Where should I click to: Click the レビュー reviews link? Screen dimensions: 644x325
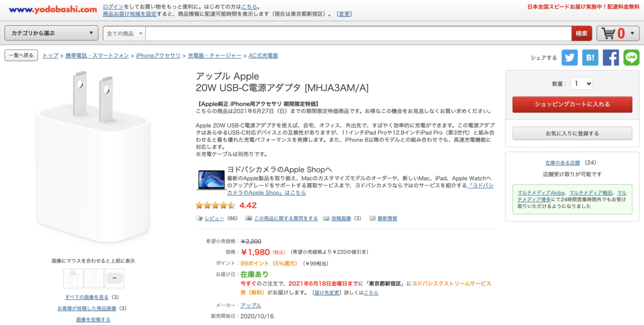tap(214, 219)
